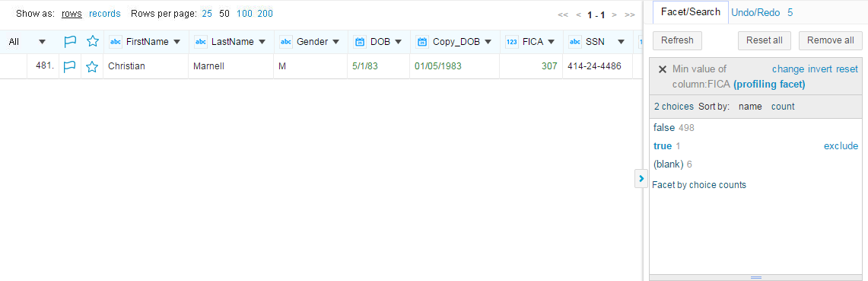Click the SSN text type icon
The height and width of the screenshot is (281, 868).
(x=575, y=42)
